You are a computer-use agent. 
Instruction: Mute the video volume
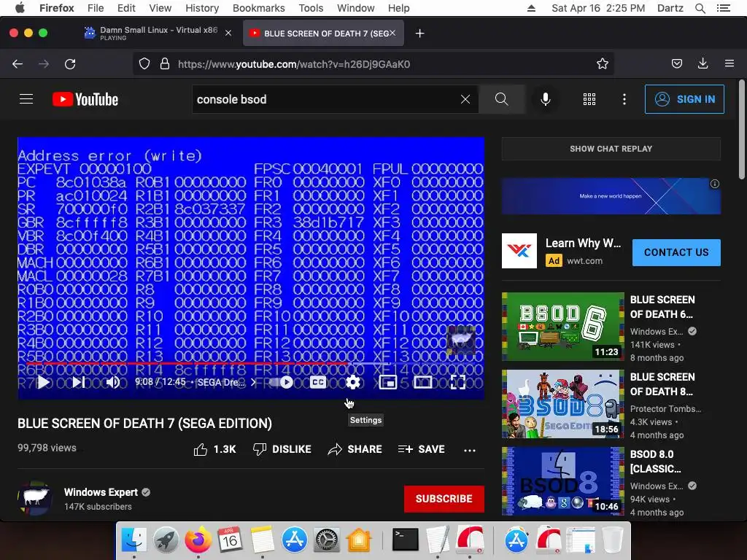pos(113,382)
